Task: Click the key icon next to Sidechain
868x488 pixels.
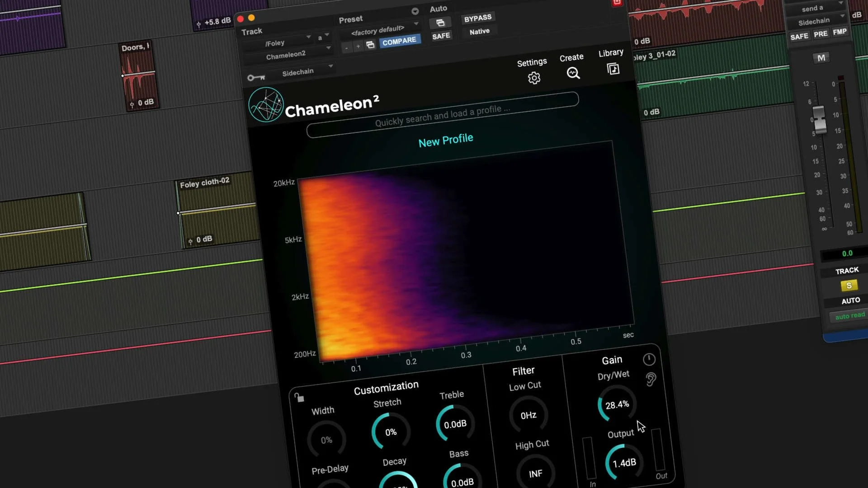Action: [256, 77]
